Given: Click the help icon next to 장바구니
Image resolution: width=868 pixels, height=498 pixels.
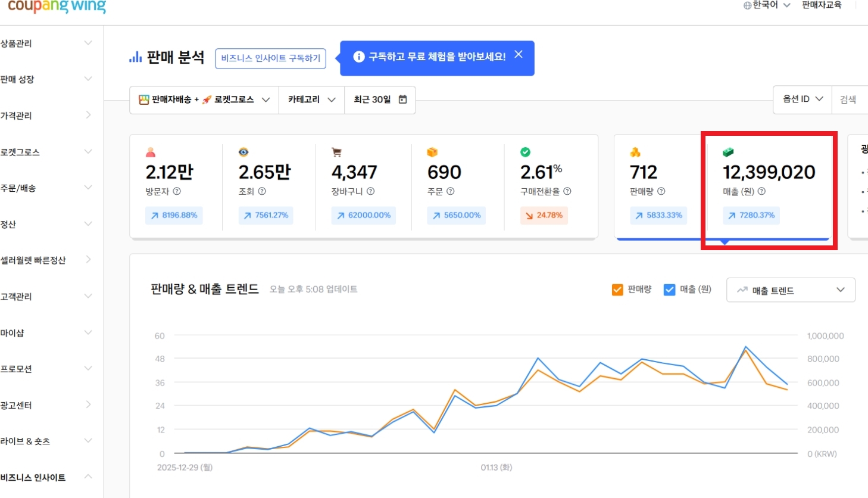Looking at the screenshot, I should pos(371,191).
